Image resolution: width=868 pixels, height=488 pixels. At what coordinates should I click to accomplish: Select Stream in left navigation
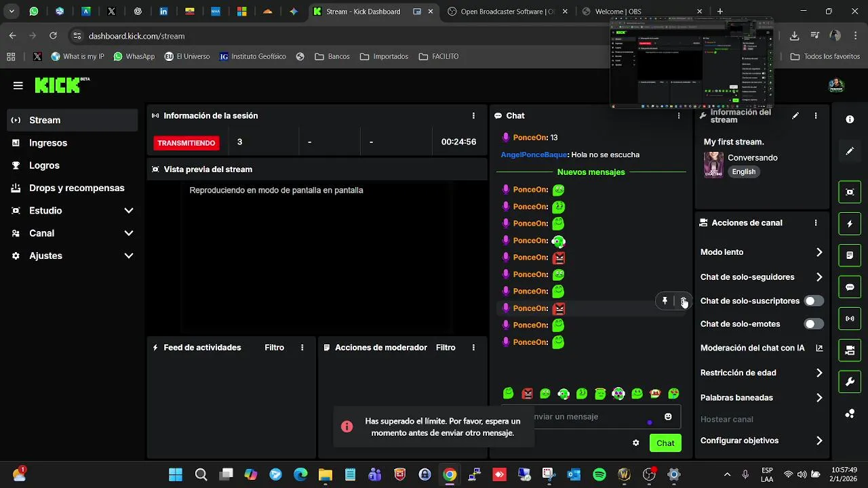[72, 120]
